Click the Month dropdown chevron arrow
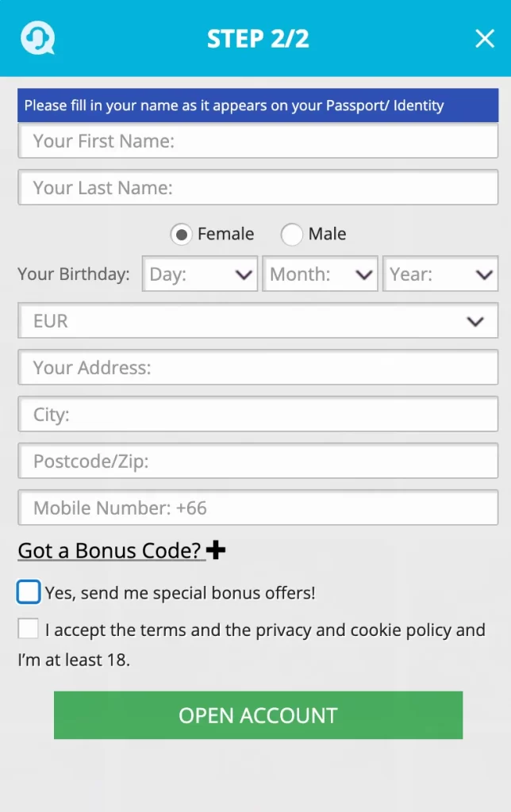This screenshot has height=812, width=511. point(366,274)
